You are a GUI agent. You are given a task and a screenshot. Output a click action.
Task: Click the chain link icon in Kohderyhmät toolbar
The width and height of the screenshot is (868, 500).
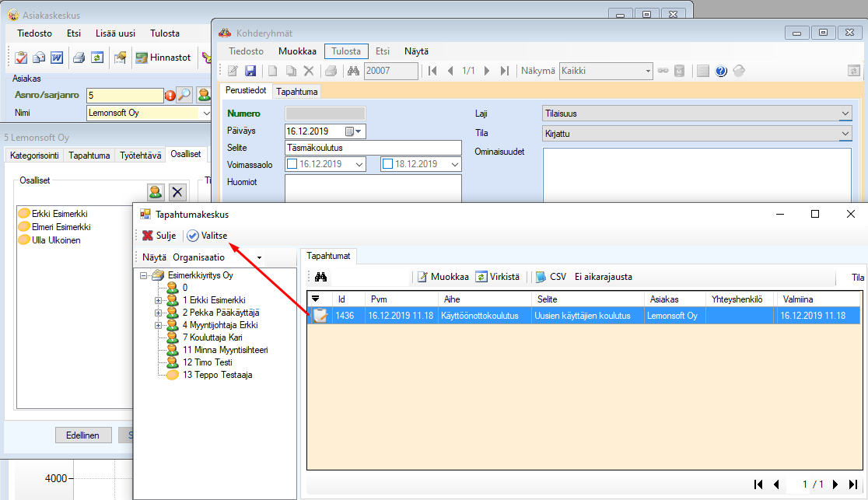(663, 71)
